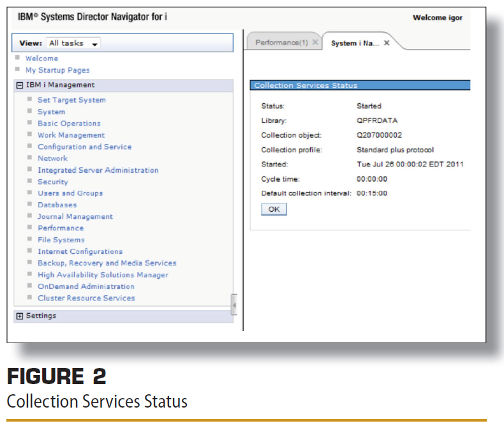
Task: Open the Databases task
Action: tap(57, 205)
